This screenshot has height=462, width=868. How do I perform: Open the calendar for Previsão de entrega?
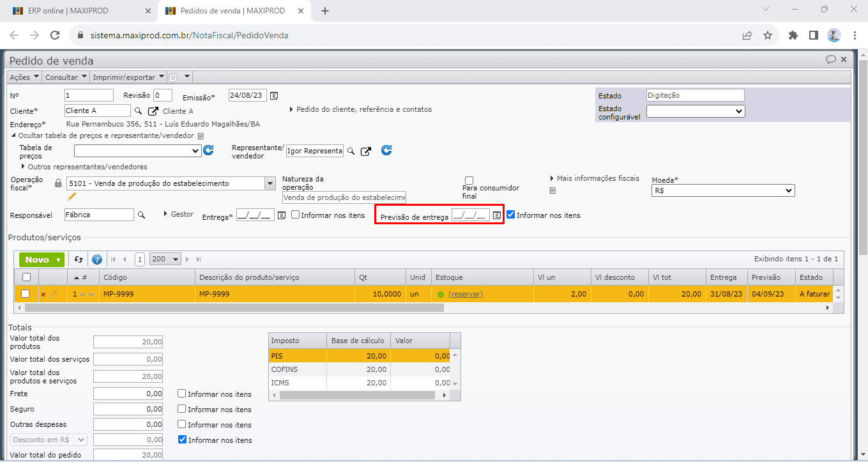[x=497, y=215]
